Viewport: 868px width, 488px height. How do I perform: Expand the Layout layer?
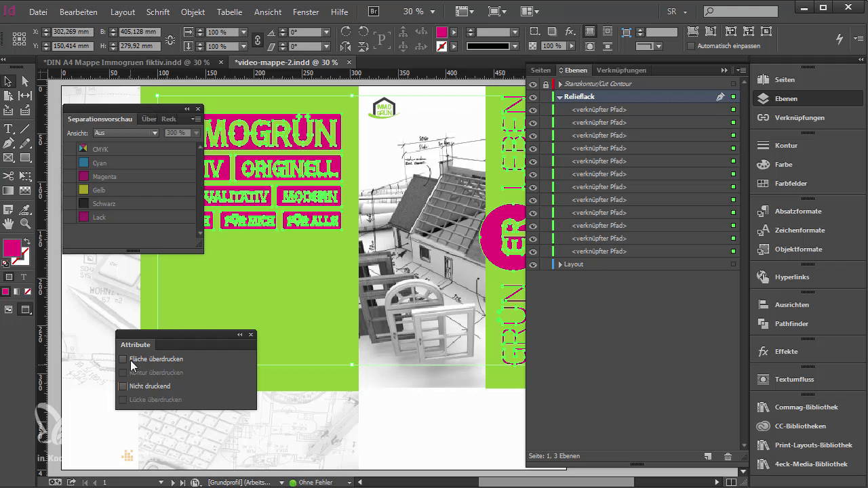[560, 264]
